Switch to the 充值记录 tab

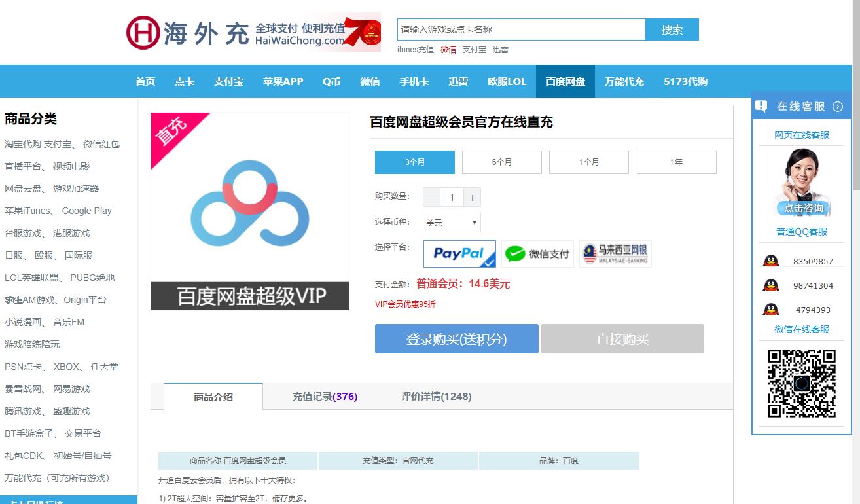point(325,397)
